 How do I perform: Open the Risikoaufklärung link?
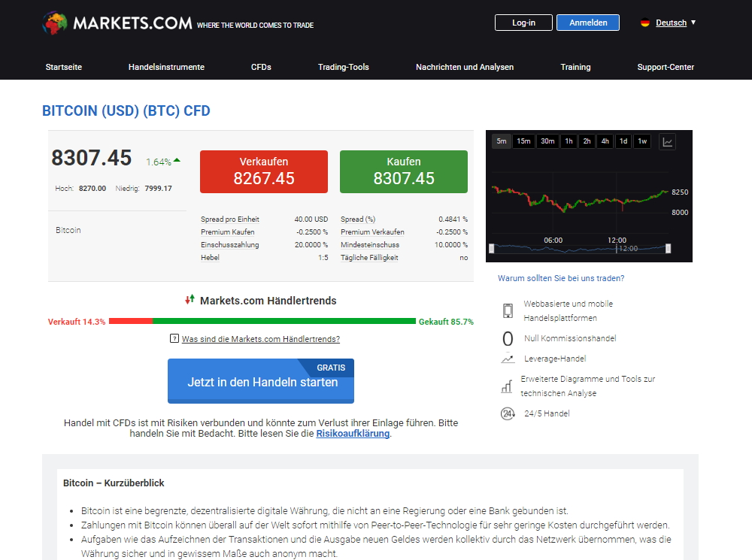pyautogui.click(x=353, y=434)
